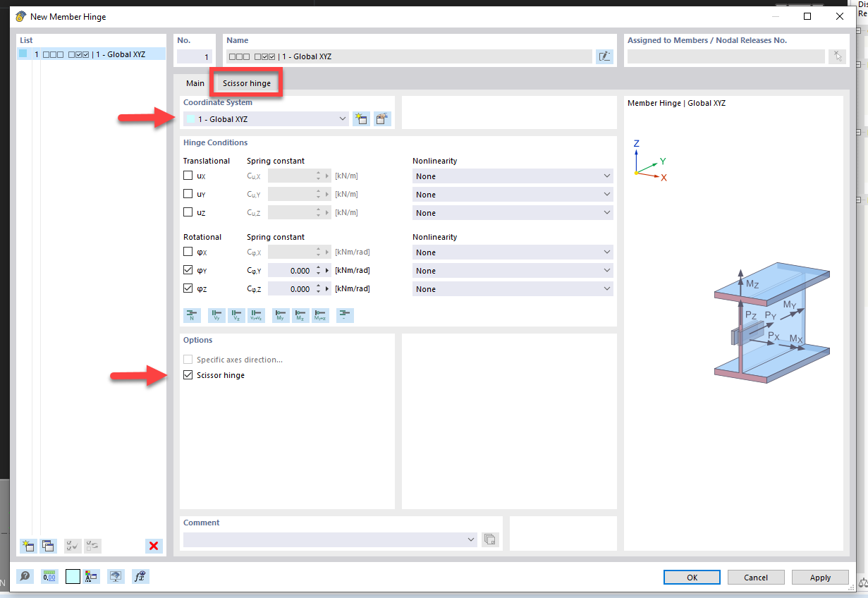Switch to the Scissor hinge tab
868x598 pixels.
tap(247, 83)
